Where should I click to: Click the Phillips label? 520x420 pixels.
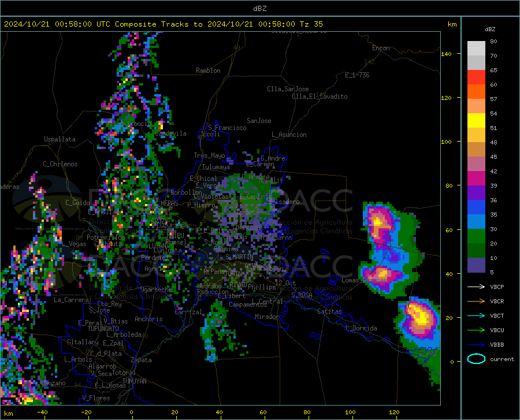click(x=262, y=287)
